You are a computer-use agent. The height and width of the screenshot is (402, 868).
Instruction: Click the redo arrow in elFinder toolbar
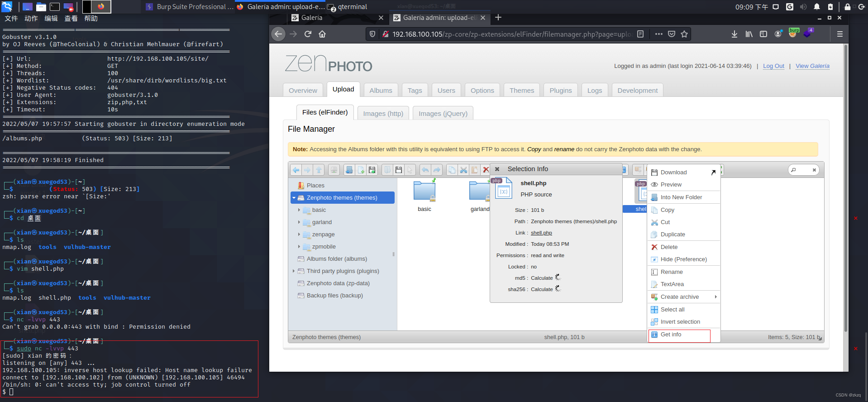[x=437, y=170]
